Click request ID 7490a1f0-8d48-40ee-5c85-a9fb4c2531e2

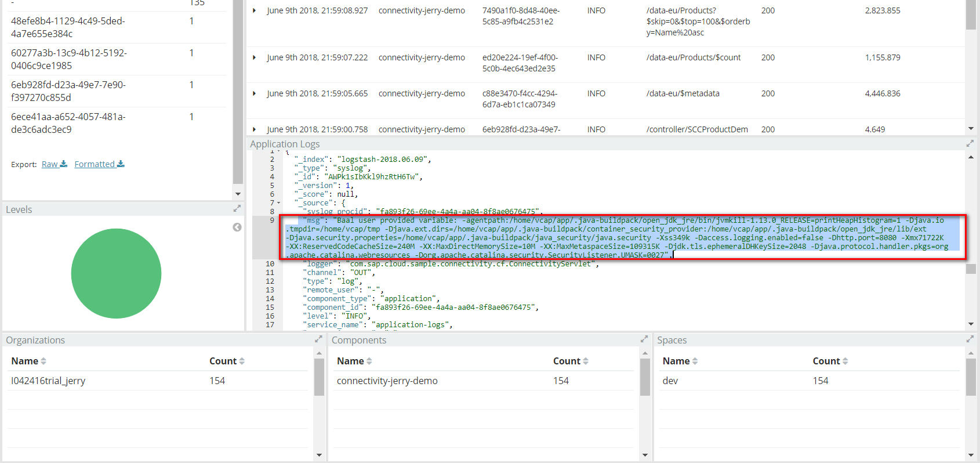(521, 16)
